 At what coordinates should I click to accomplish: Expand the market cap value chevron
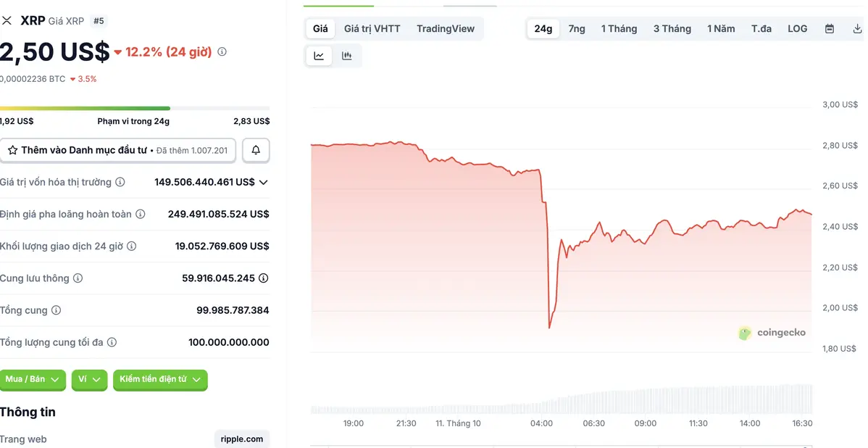pyautogui.click(x=264, y=182)
